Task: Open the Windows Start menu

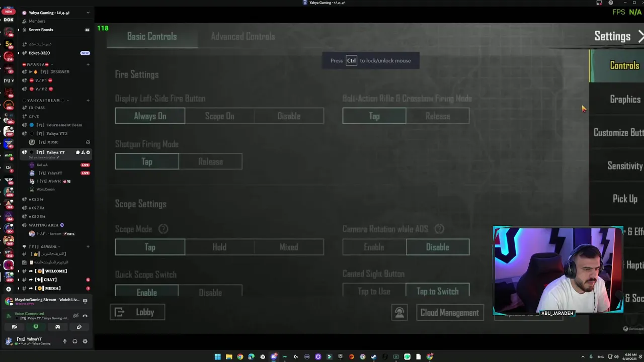Action: (x=217, y=357)
